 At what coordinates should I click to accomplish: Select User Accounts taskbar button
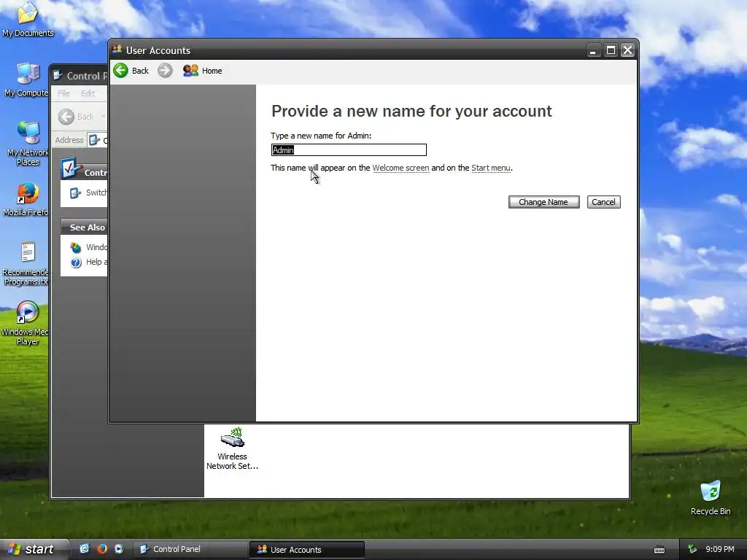click(x=307, y=550)
